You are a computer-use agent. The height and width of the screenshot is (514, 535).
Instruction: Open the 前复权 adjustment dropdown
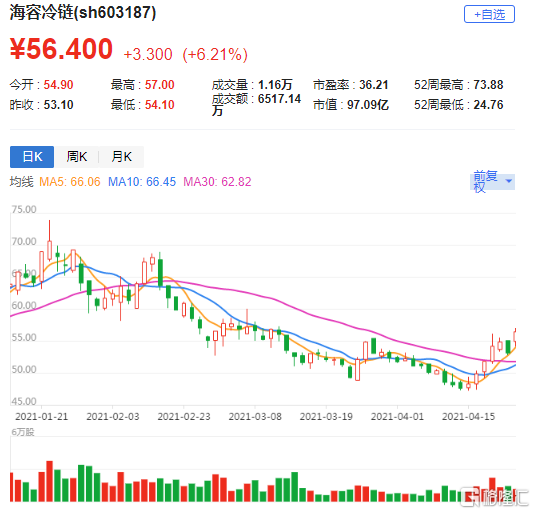pyautogui.click(x=492, y=182)
